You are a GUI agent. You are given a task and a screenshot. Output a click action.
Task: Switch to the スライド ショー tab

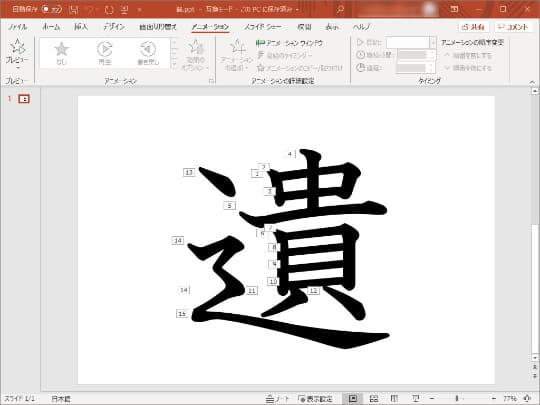click(x=263, y=27)
